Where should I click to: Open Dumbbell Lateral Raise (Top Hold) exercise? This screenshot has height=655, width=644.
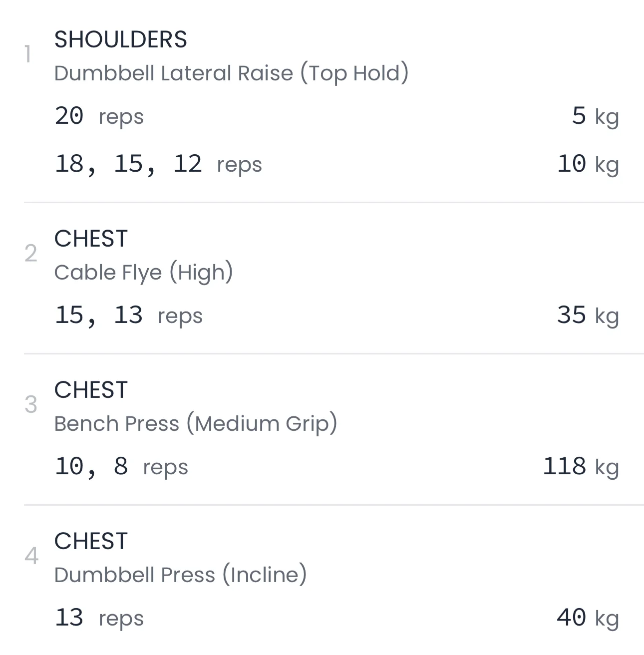231,73
